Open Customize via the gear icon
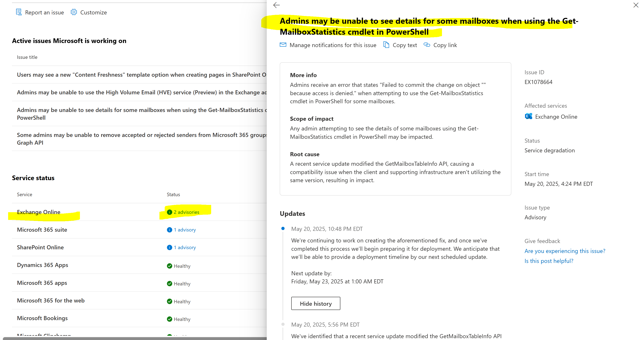The image size is (644, 340). (74, 12)
